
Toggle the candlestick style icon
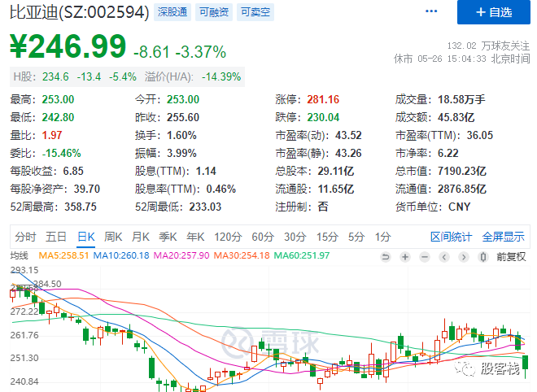(x=483, y=256)
